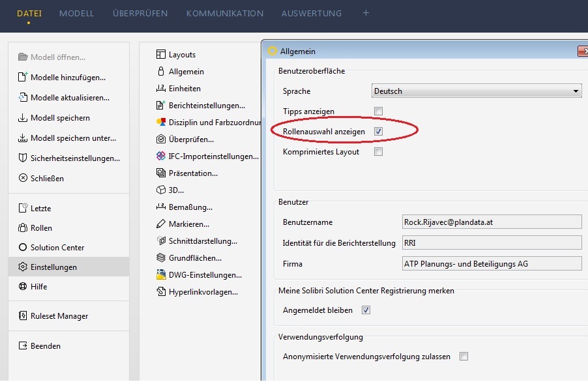This screenshot has height=382, width=588.
Task: Click the Disziplin und Farbzuordnung icon
Action: (162, 123)
